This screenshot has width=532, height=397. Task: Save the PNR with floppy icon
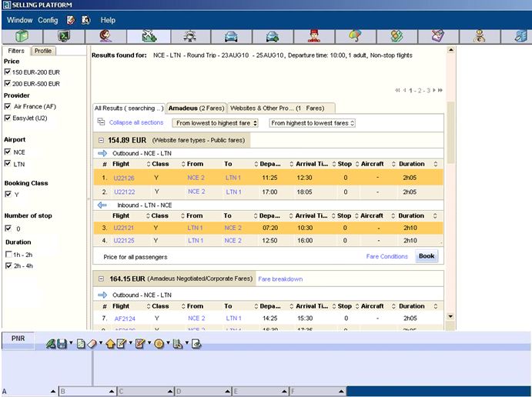click(x=62, y=344)
